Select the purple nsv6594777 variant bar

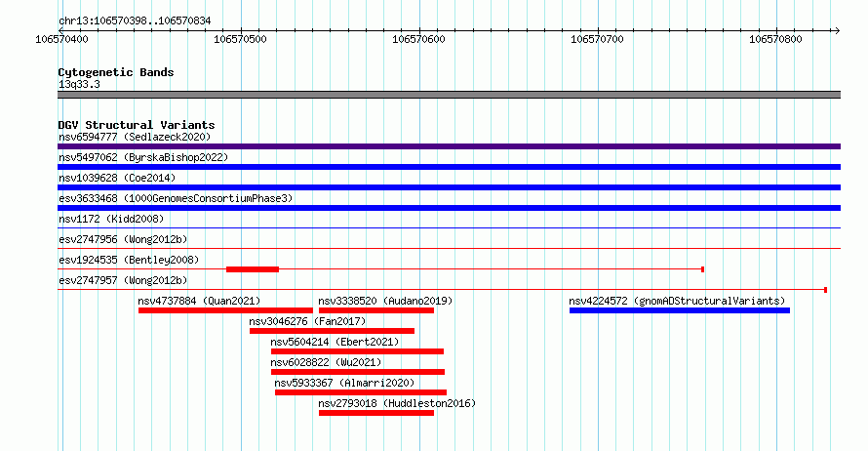click(x=449, y=146)
